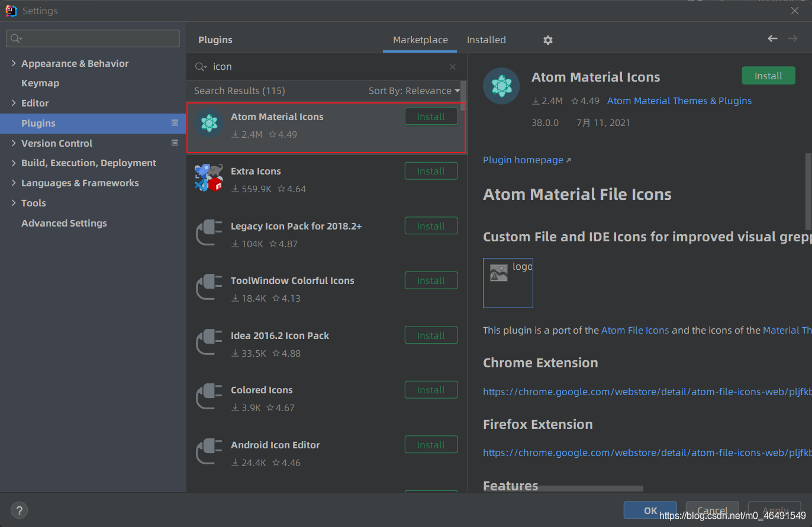Install ToolWindow Colorful Icons plugin

coord(431,280)
